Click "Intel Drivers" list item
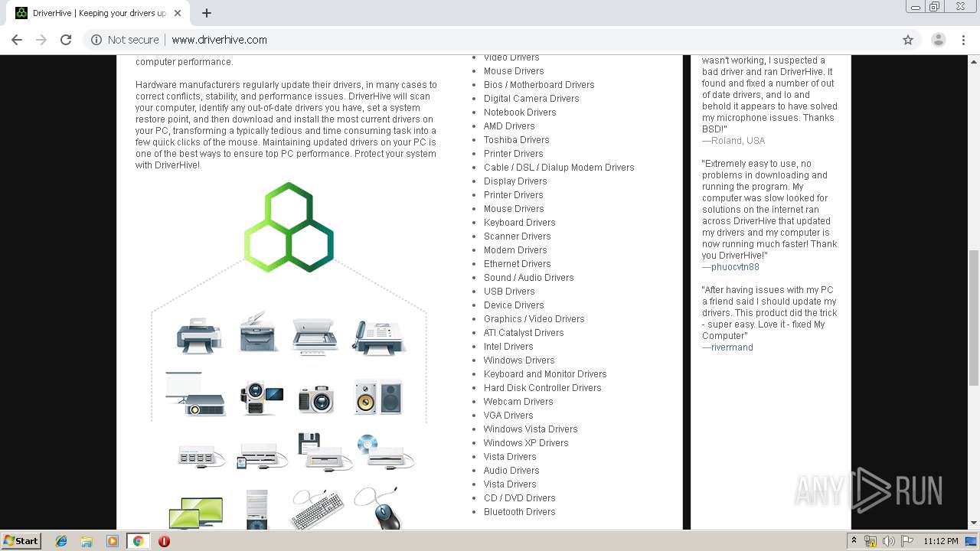This screenshot has height=551, width=980. click(x=508, y=347)
